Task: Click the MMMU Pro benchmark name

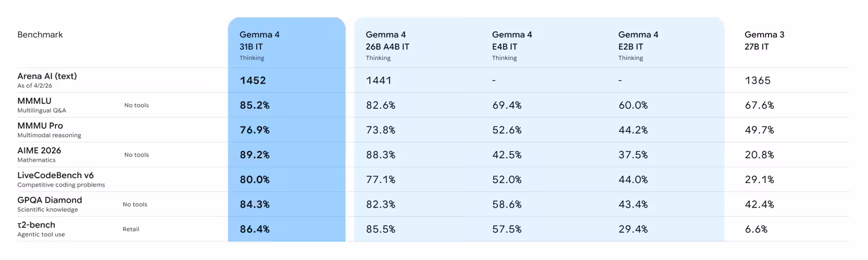Action: coord(40,126)
